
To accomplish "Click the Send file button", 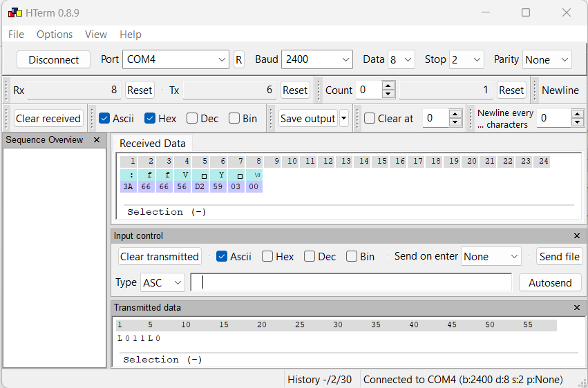I will pos(559,257).
